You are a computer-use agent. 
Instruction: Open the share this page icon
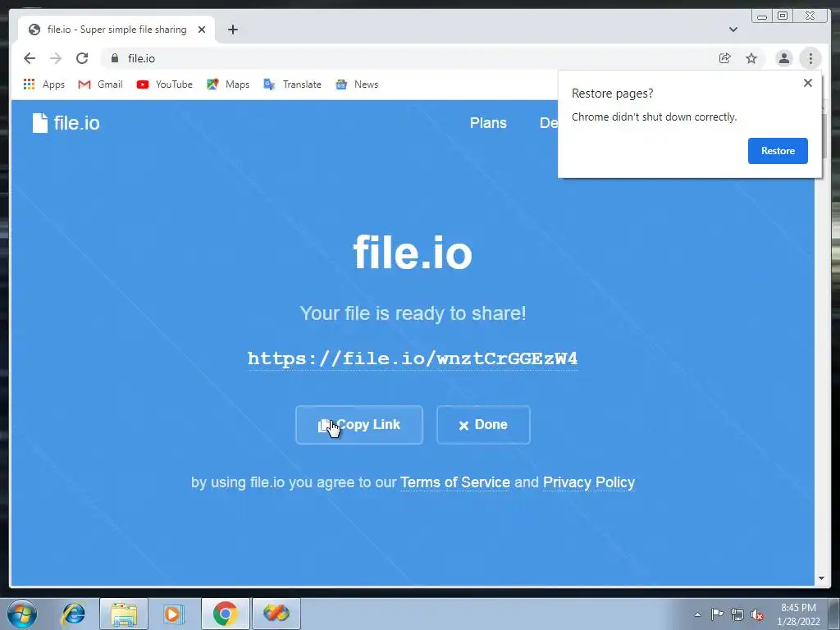(x=725, y=58)
